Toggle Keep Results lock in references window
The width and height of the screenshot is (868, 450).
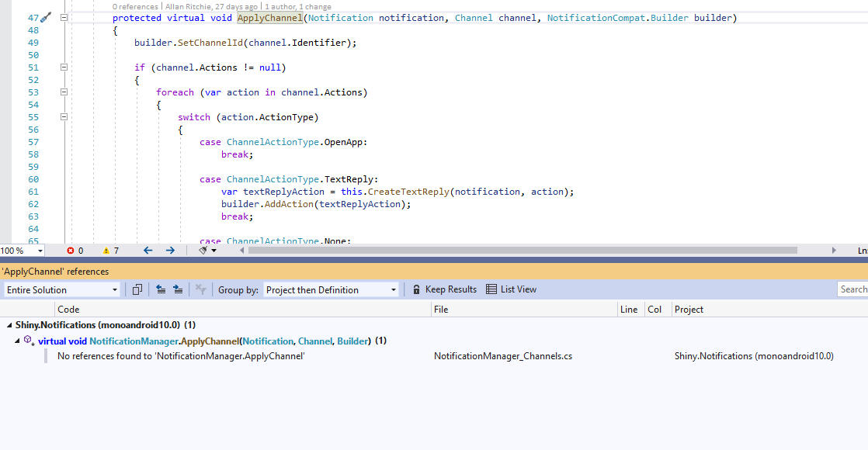(444, 289)
